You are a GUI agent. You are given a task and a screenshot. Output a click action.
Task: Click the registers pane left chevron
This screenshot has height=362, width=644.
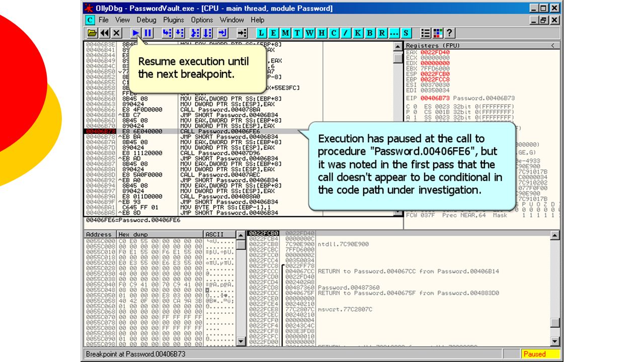click(553, 46)
